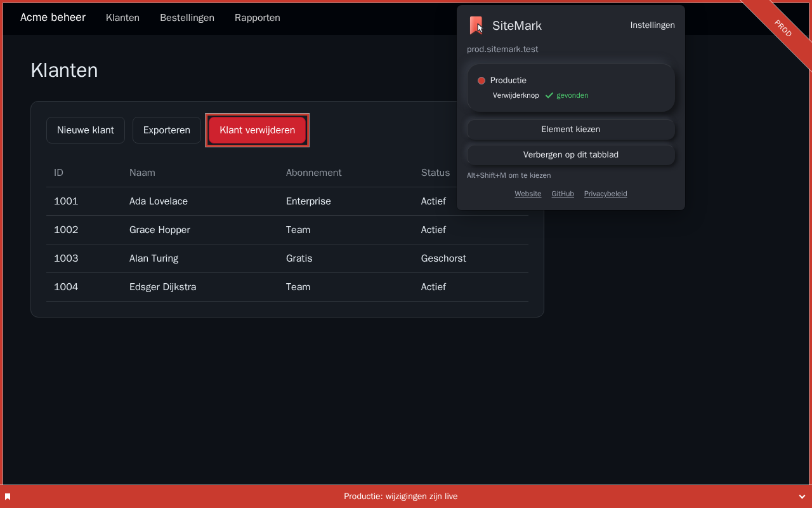Click Verbergen op dit tabblad

coord(571,154)
